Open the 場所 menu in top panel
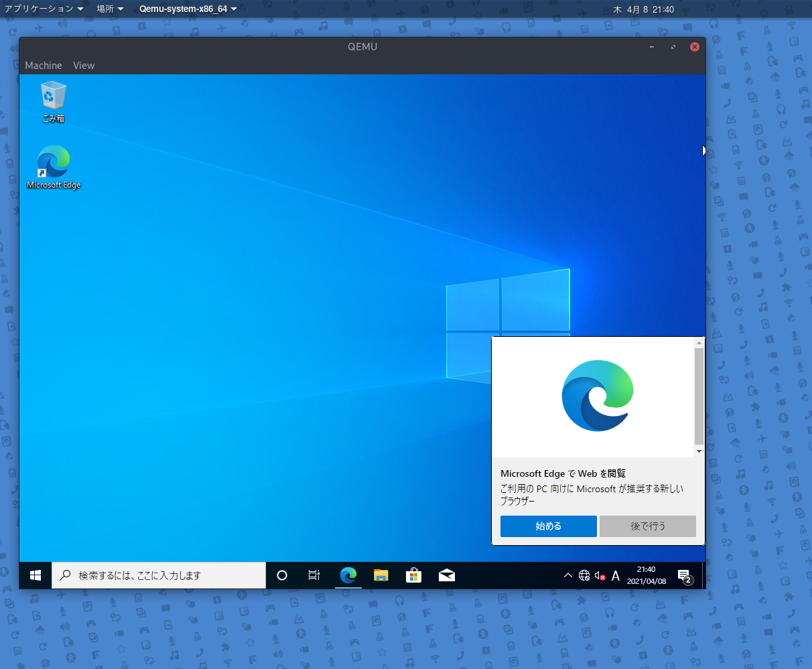The height and width of the screenshot is (669, 812). tap(111, 9)
